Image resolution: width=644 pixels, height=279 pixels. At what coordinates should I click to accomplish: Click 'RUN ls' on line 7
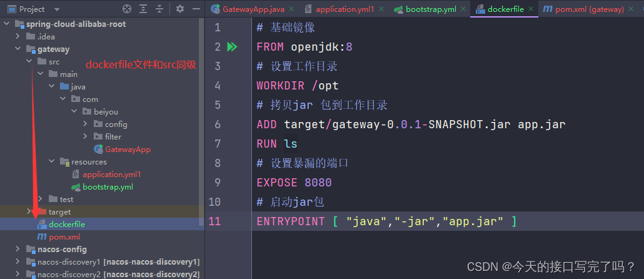277,143
